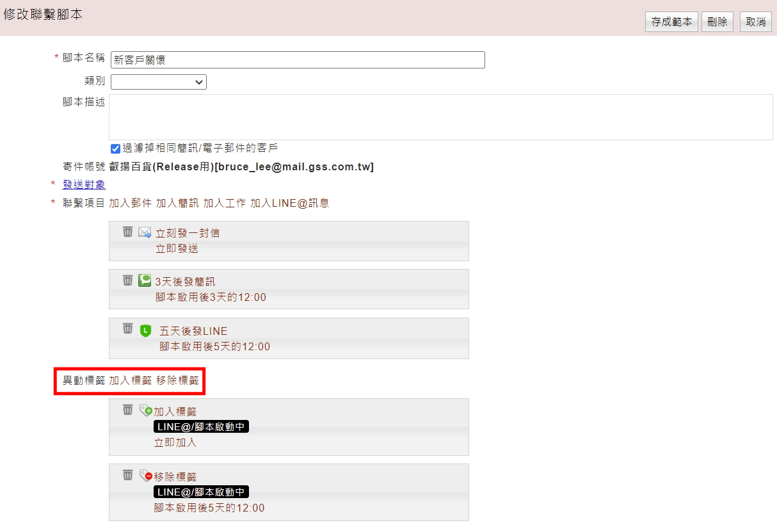Open the 發送對象 link

[x=84, y=184]
